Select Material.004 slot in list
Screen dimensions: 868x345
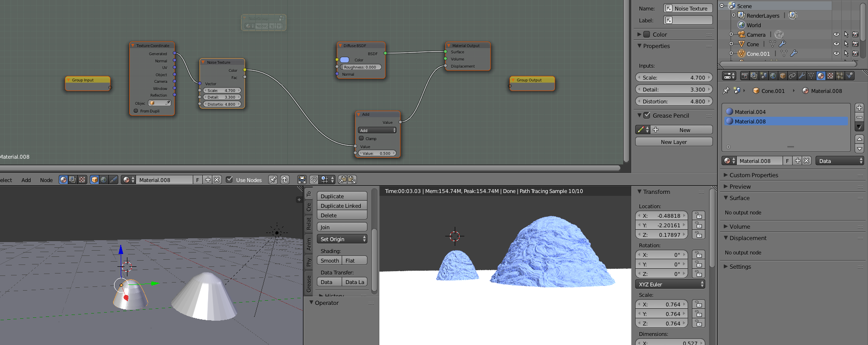point(786,112)
